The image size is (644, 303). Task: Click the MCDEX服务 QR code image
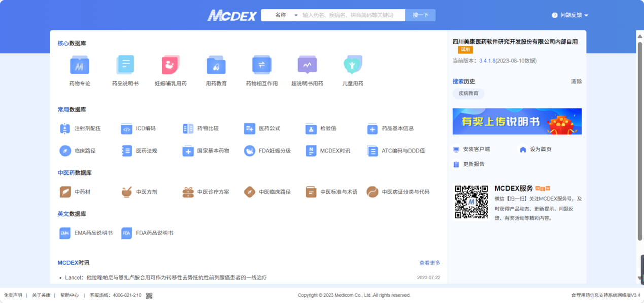pos(471,201)
